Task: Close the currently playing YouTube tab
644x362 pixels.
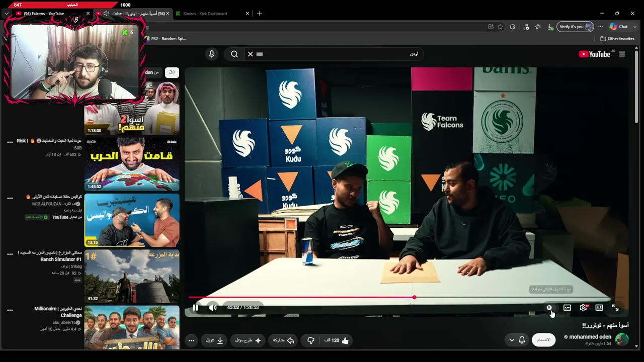Action: tap(168, 14)
